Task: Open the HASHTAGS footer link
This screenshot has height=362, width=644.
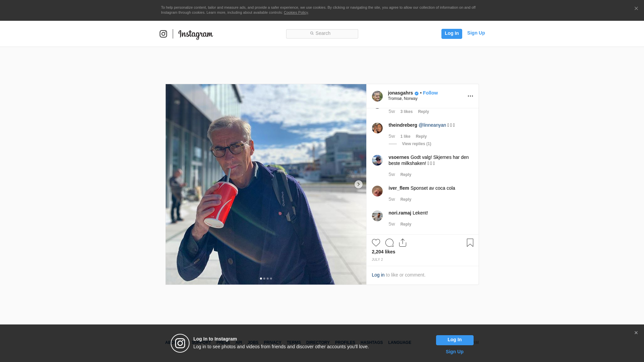Action: (x=371, y=343)
